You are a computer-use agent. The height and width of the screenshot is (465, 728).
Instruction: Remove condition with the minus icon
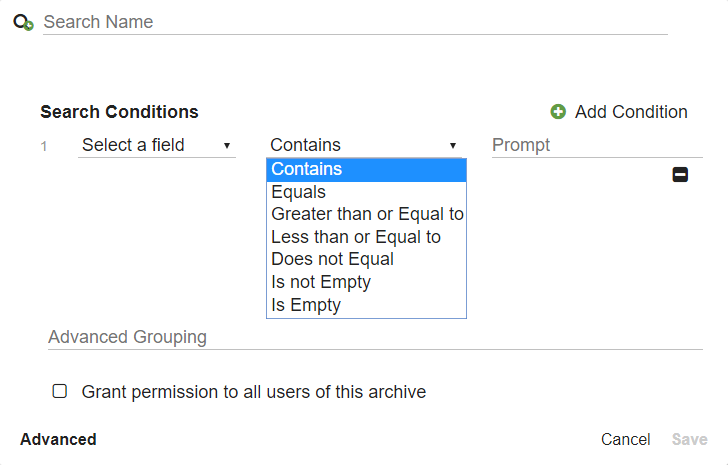click(680, 175)
